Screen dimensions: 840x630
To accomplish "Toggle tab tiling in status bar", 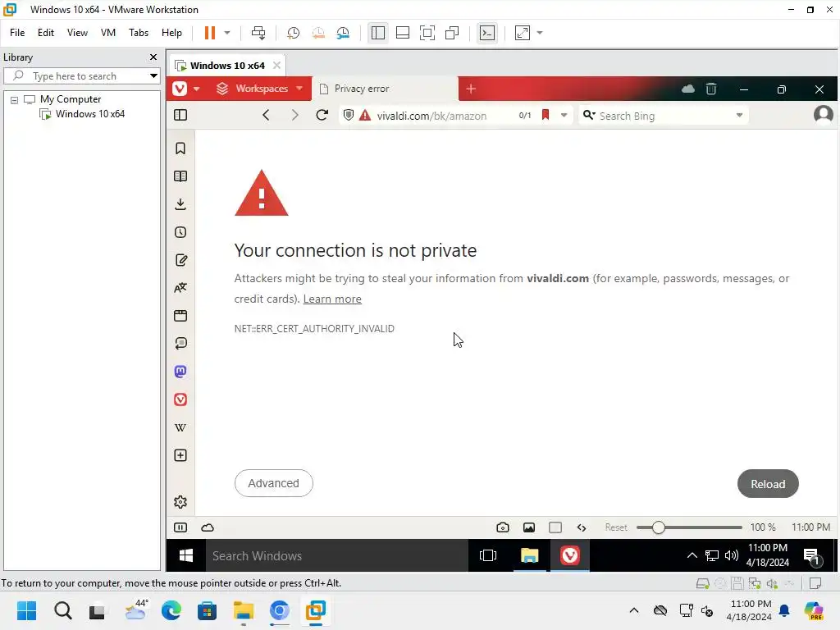I will point(555,527).
